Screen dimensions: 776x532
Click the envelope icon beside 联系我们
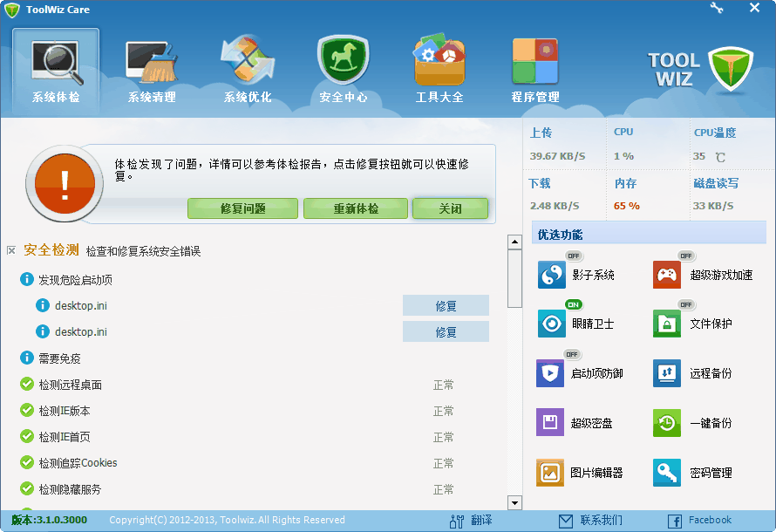click(566, 522)
